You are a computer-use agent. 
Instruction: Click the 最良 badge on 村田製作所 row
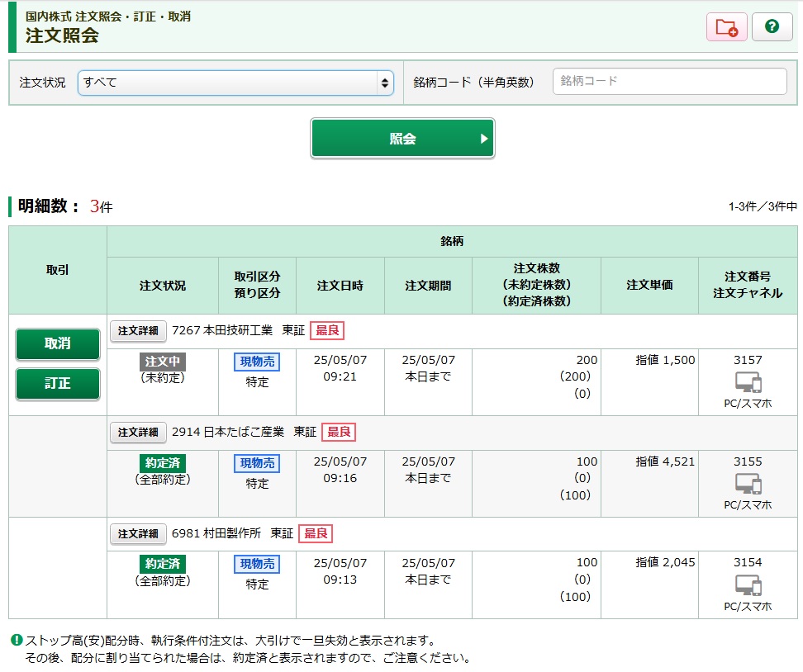click(x=316, y=533)
